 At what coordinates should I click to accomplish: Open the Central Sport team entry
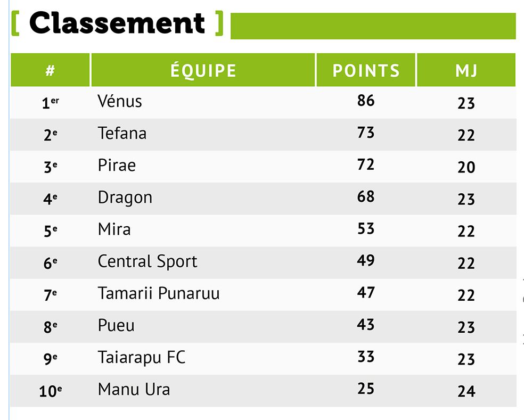148,261
